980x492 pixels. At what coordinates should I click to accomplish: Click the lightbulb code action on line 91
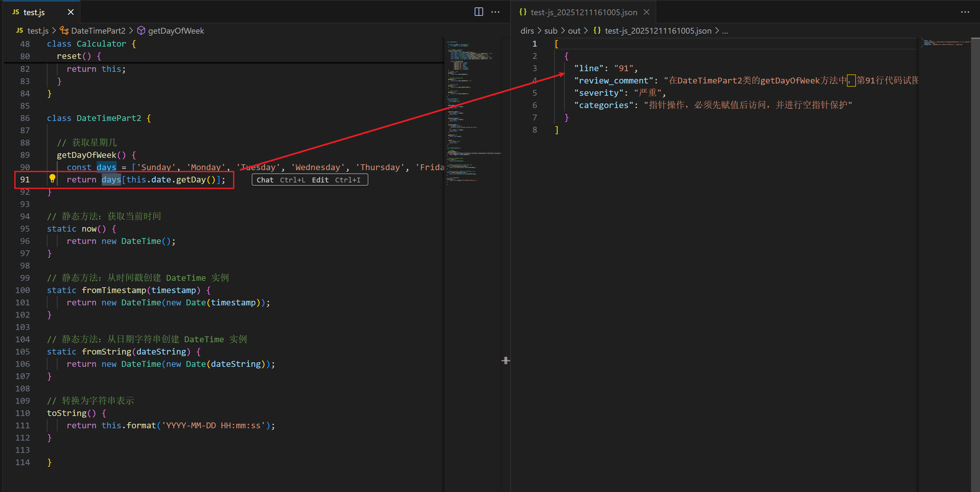(52, 178)
